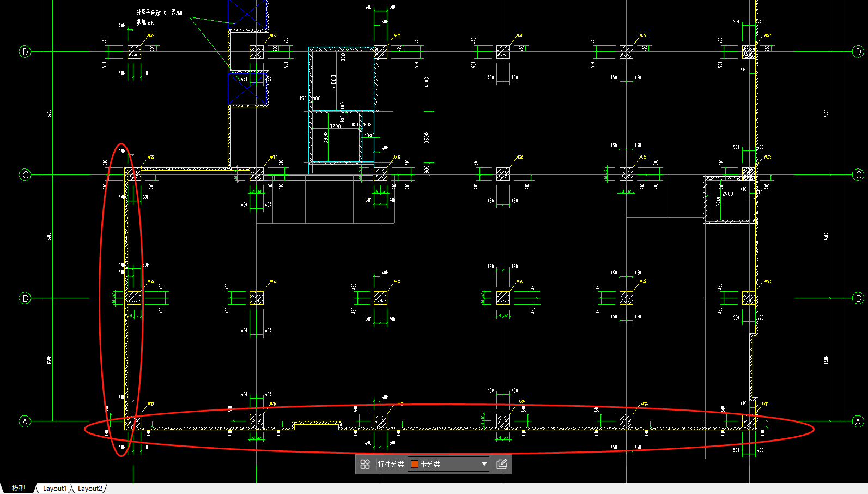Click the 150 dimension text
The height and width of the screenshot is (494, 868).
[302, 99]
